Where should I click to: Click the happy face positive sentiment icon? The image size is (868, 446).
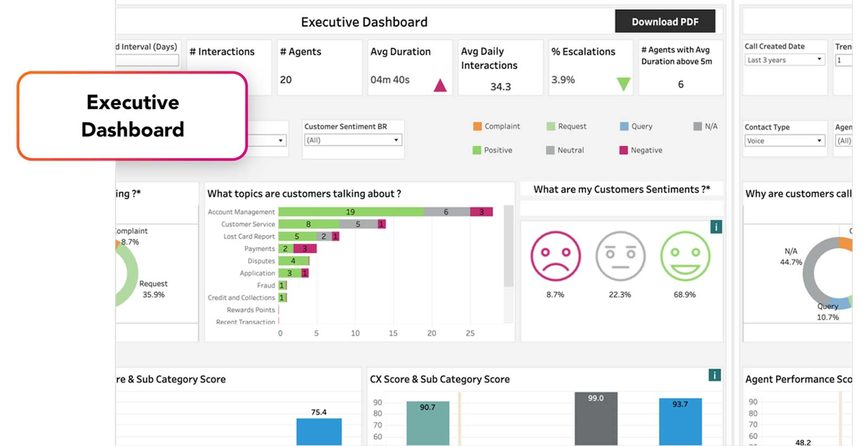point(685,256)
